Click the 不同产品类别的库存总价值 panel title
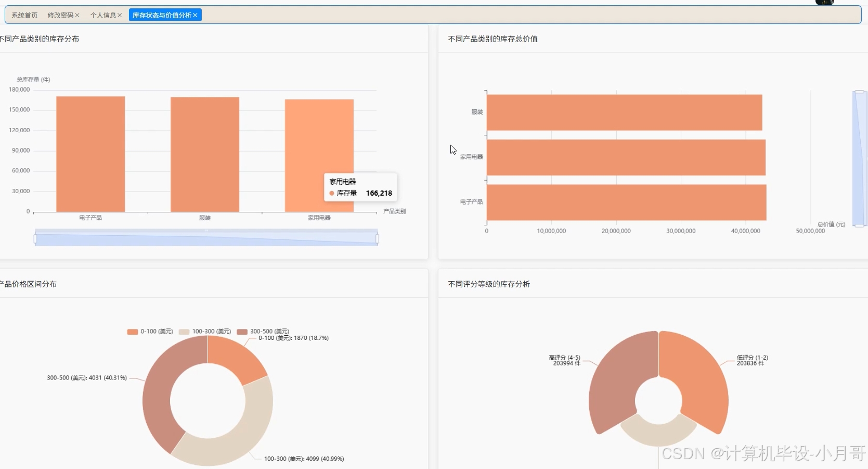Screen dimensions: 868x469 493,39
